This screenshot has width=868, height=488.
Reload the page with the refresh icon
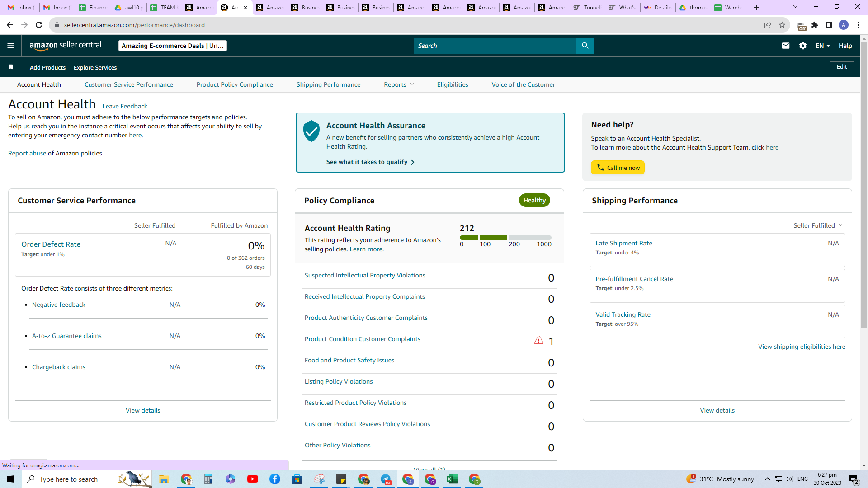39,25
